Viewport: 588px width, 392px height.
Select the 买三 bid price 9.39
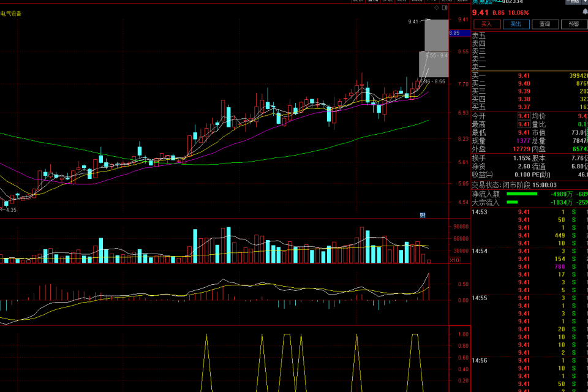click(x=524, y=91)
